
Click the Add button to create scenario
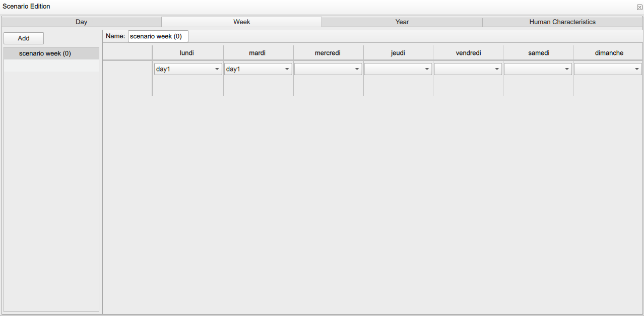click(23, 38)
